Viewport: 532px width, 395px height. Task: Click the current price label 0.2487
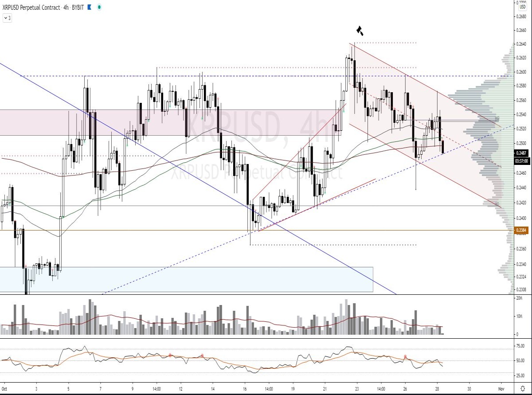(x=521, y=153)
